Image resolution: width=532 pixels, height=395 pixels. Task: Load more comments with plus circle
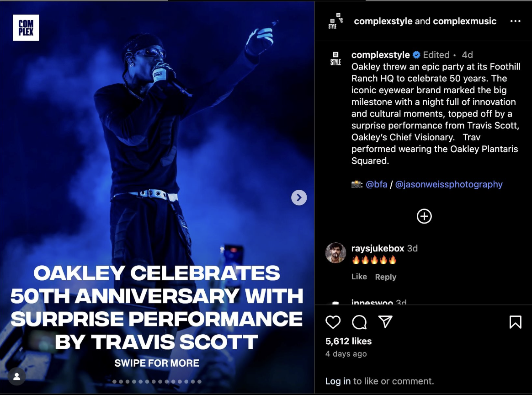424,216
